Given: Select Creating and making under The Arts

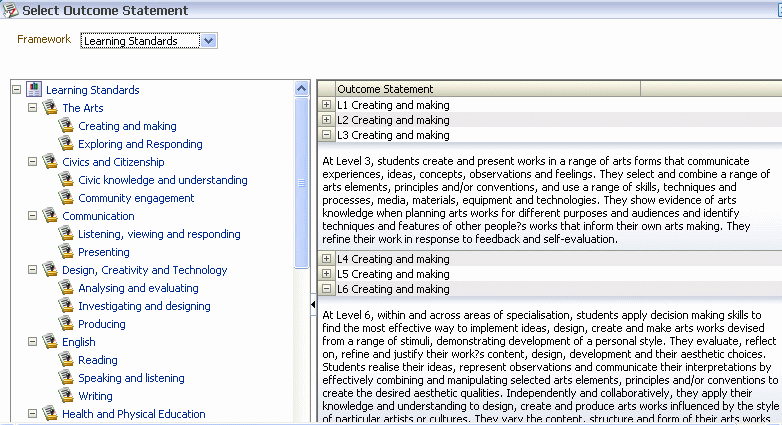Looking at the screenshot, I should point(127,126).
